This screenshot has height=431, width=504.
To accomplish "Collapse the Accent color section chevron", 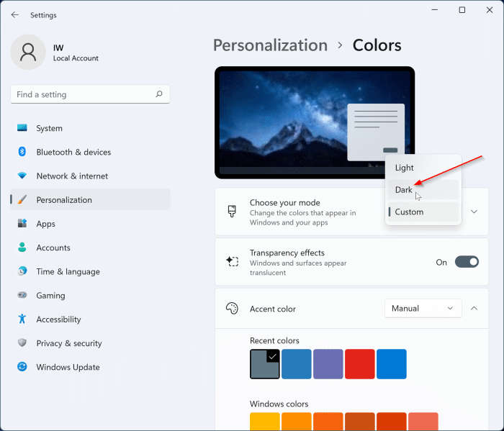I will coord(474,308).
